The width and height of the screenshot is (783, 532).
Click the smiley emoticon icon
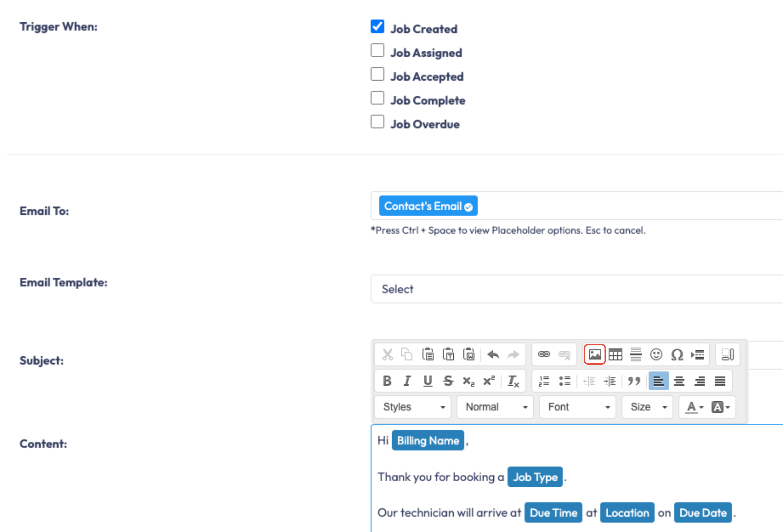(656, 355)
